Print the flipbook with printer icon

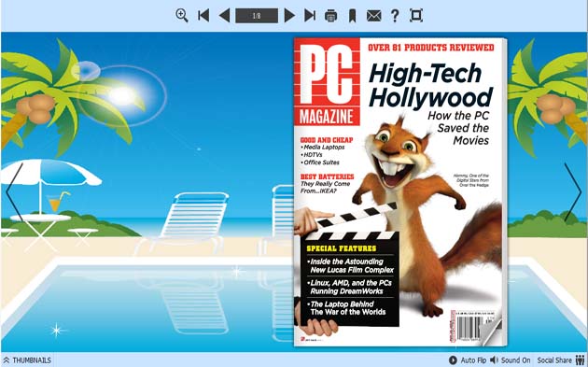330,16
